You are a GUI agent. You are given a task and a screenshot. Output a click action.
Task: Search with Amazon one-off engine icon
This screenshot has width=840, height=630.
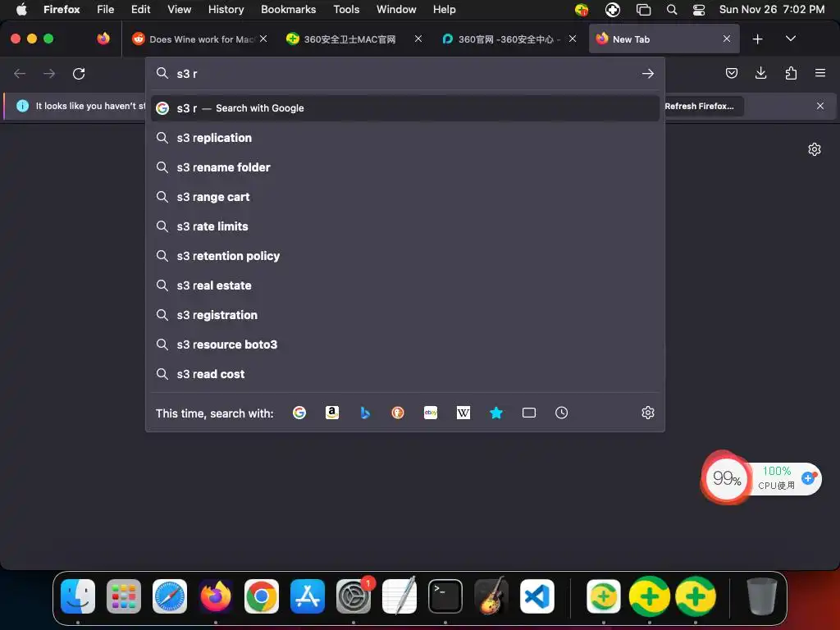[332, 413]
